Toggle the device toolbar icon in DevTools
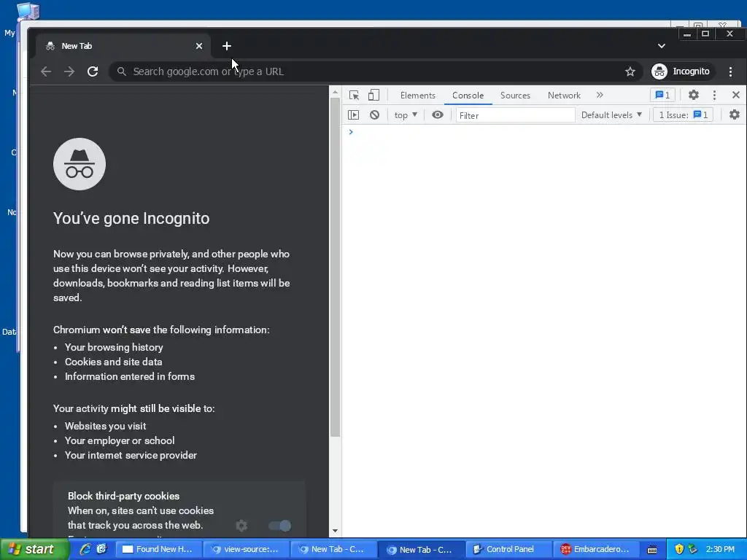The height and width of the screenshot is (560, 747). pyautogui.click(x=373, y=96)
